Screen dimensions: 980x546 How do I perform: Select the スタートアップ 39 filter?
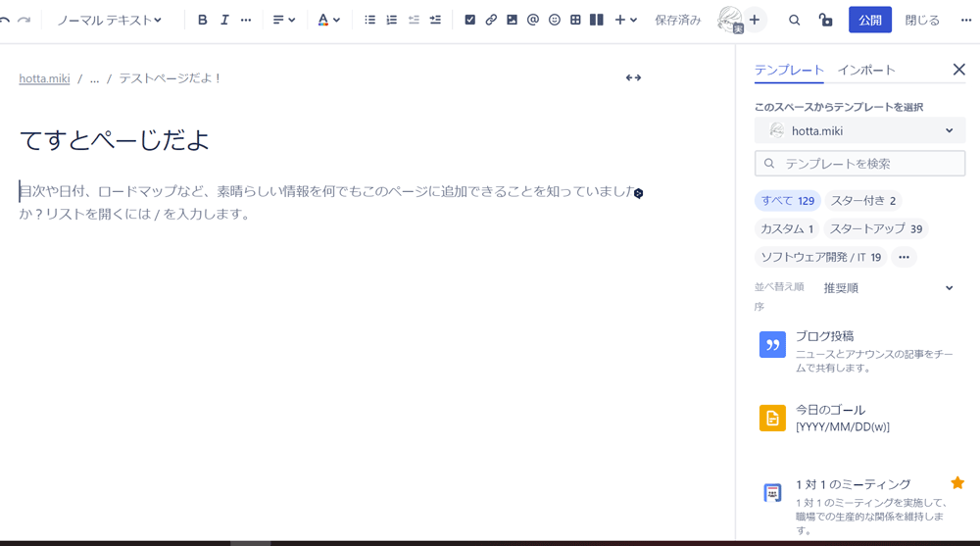tap(875, 229)
